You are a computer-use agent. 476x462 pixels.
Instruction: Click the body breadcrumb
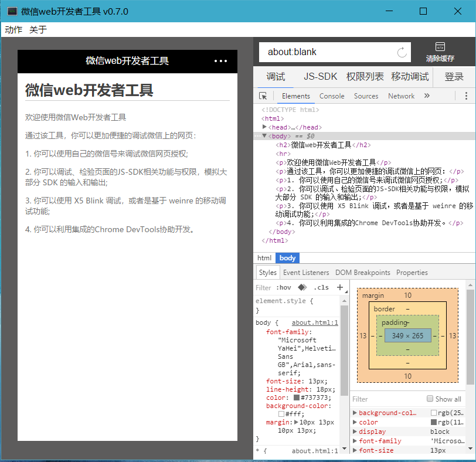coord(287,258)
